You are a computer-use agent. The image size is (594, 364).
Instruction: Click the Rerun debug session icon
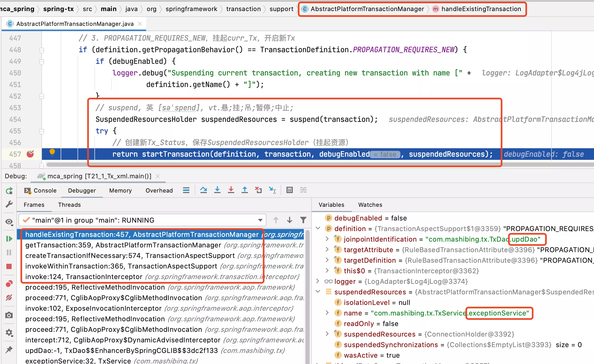coord(9,190)
